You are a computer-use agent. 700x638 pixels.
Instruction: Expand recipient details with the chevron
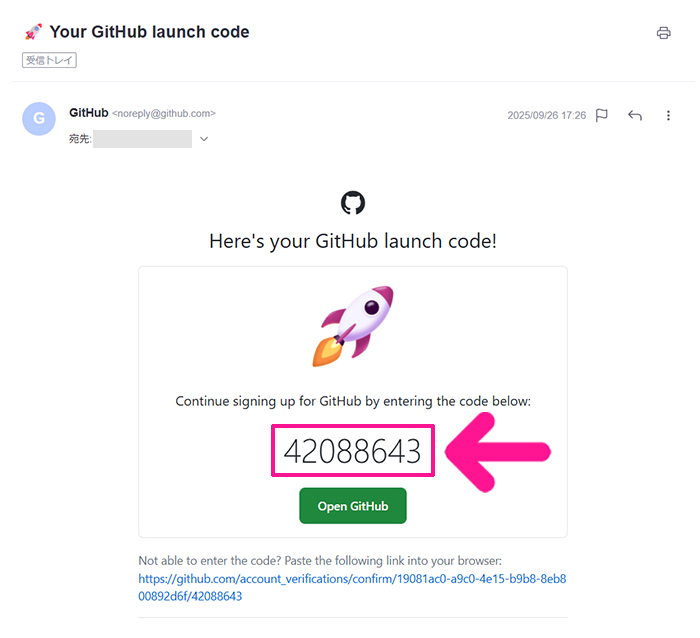204,139
